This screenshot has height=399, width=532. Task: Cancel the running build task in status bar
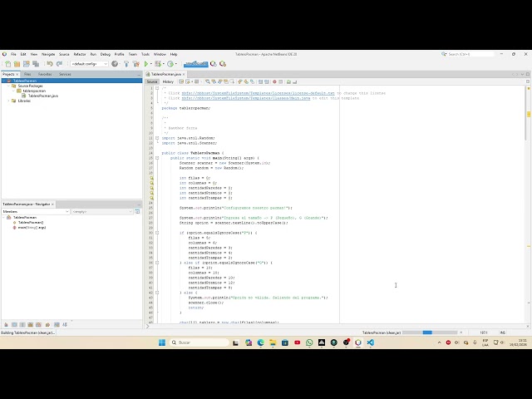tap(461, 332)
